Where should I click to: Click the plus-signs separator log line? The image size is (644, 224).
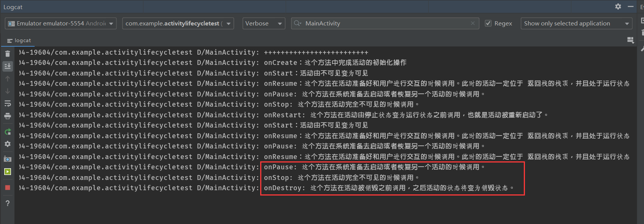(193, 52)
